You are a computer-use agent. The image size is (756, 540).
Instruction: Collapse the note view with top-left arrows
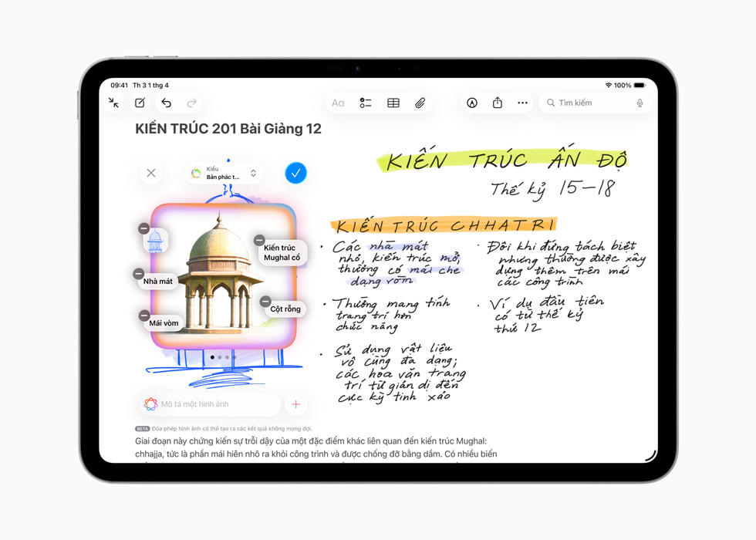113,102
